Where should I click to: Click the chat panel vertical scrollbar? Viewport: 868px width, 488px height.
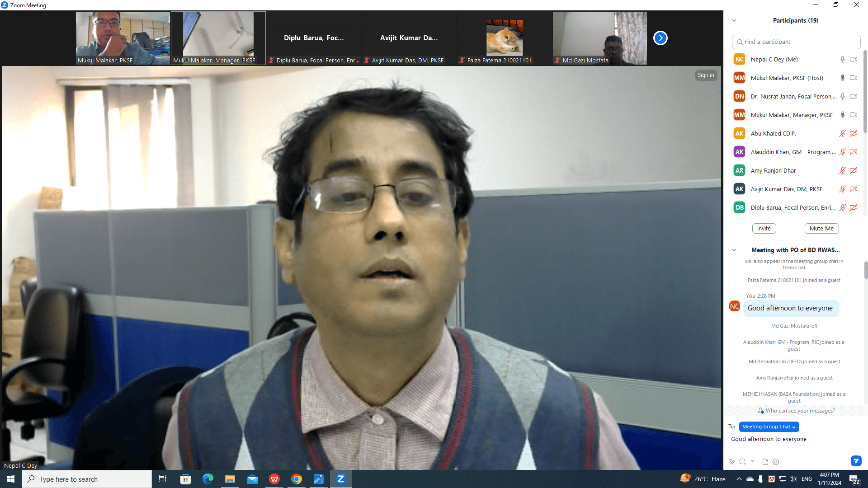pyautogui.click(x=866, y=271)
